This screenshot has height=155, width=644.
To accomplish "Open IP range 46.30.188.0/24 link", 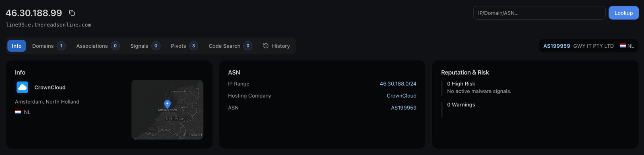I will 398,84.
